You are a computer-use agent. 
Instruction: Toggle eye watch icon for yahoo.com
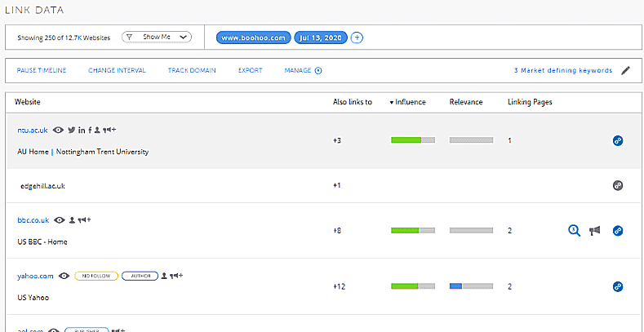tap(64, 276)
